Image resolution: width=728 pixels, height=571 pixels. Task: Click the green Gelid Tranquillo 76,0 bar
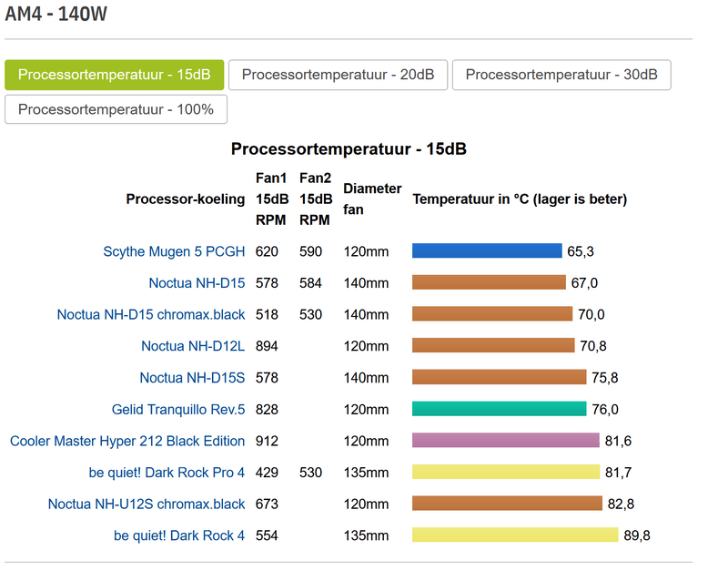coord(499,410)
